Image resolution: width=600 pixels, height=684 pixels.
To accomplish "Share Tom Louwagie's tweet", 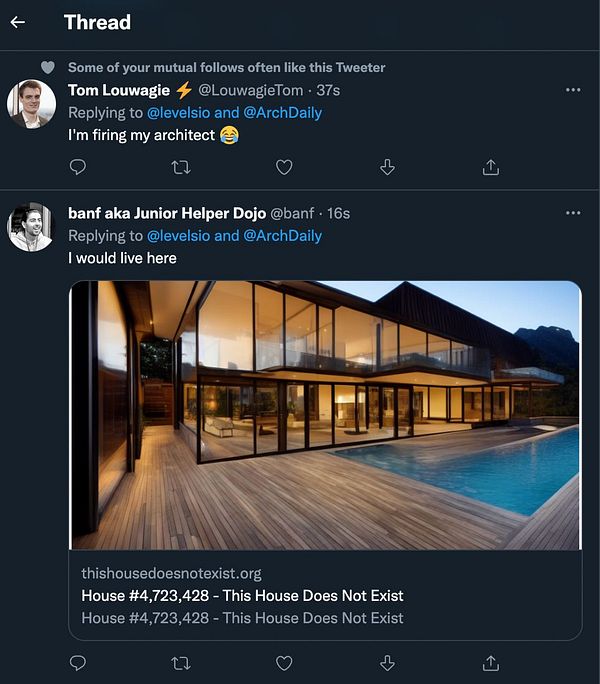I will click(490, 167).
